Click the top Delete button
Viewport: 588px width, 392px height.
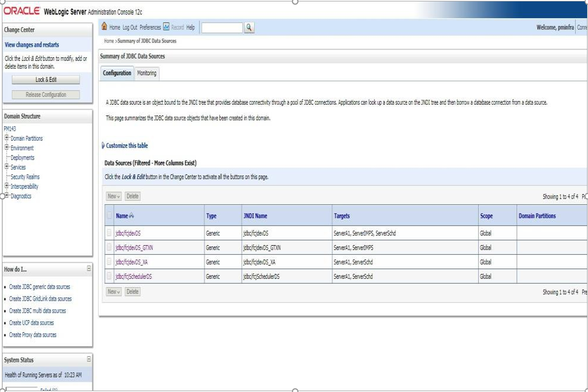(133, 196)
